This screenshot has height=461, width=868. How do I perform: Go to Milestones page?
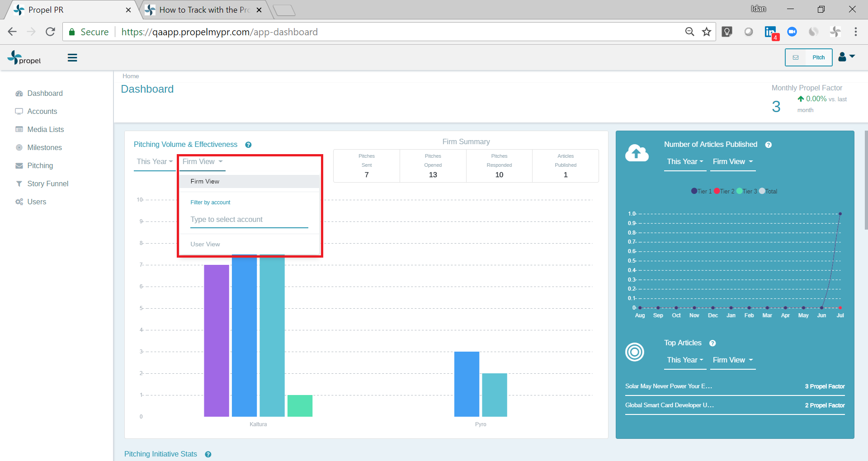tap(44, 148)
